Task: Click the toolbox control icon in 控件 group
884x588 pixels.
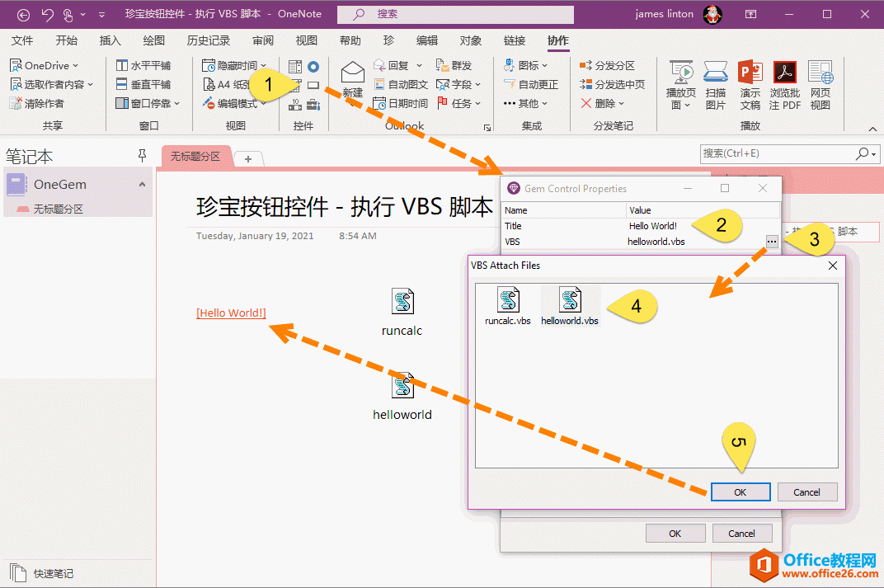Action: [x=313, y=104]
